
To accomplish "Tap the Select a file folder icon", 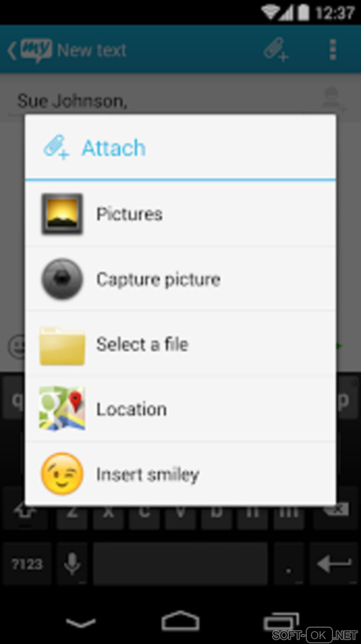I will click(x=62, y=346).
